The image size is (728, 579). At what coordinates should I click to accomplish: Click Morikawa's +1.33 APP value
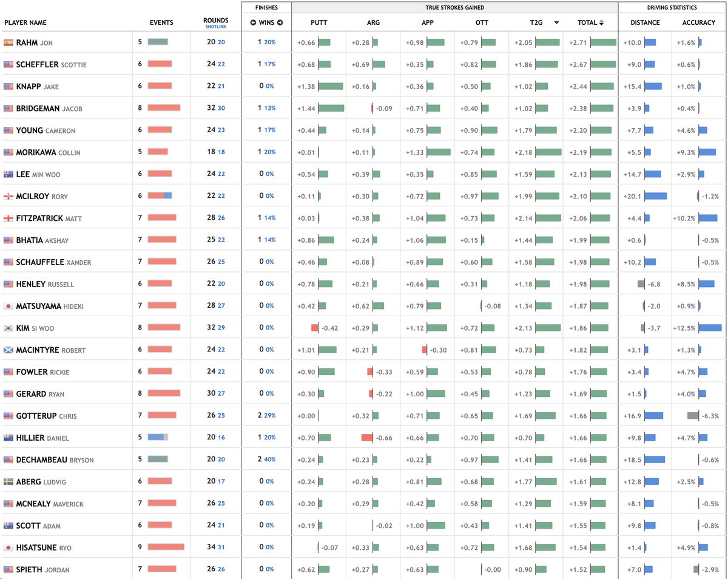coord(414,152)
